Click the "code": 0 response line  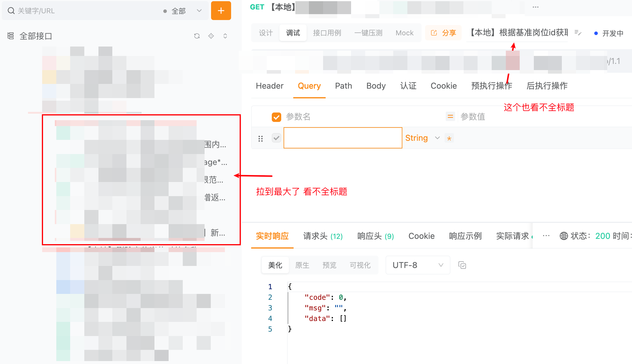coord(325,297)
